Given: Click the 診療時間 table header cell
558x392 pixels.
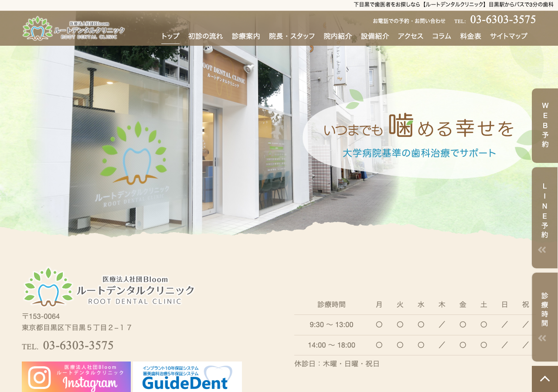Looking at the screenshot, I should 331,304.
